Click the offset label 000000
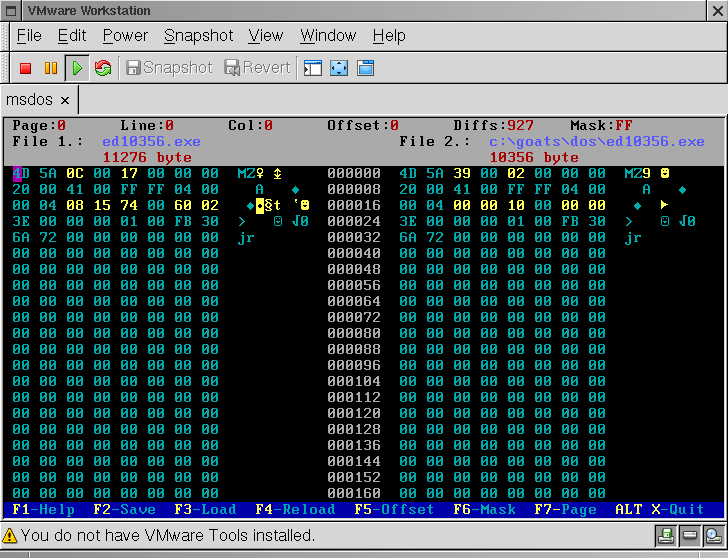This screenshot has height=558, width=728. click(x=354, y=174)
